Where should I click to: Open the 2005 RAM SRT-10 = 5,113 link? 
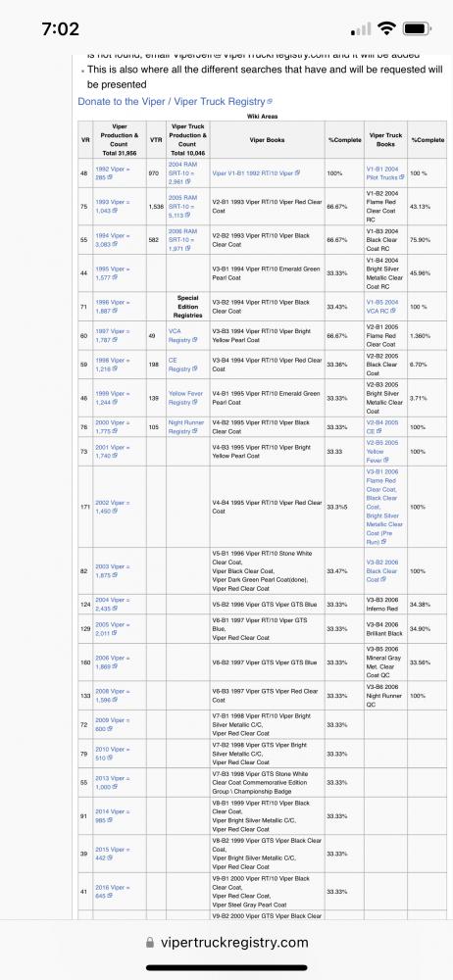pyautogui.click(x=184, y=206)
